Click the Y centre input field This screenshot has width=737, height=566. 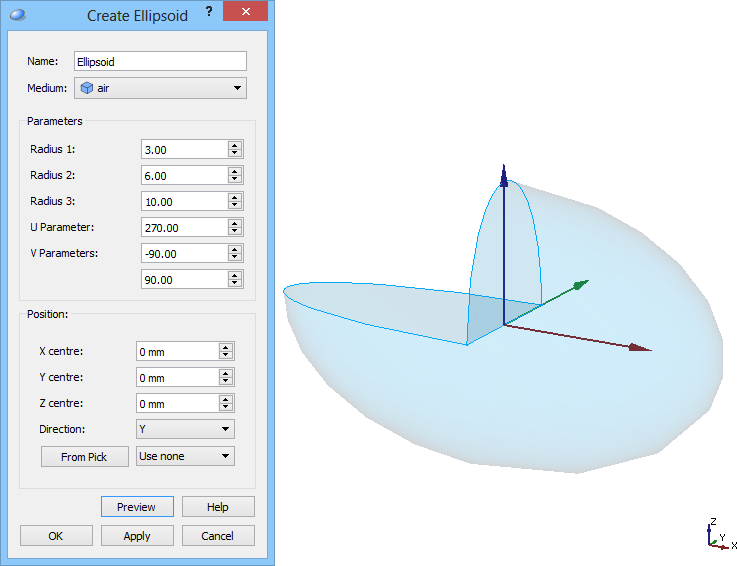point(177,377)
